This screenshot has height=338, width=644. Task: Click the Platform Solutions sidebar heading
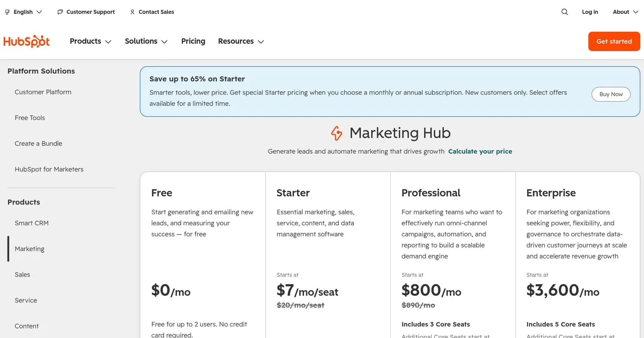[x=41, y=71]
